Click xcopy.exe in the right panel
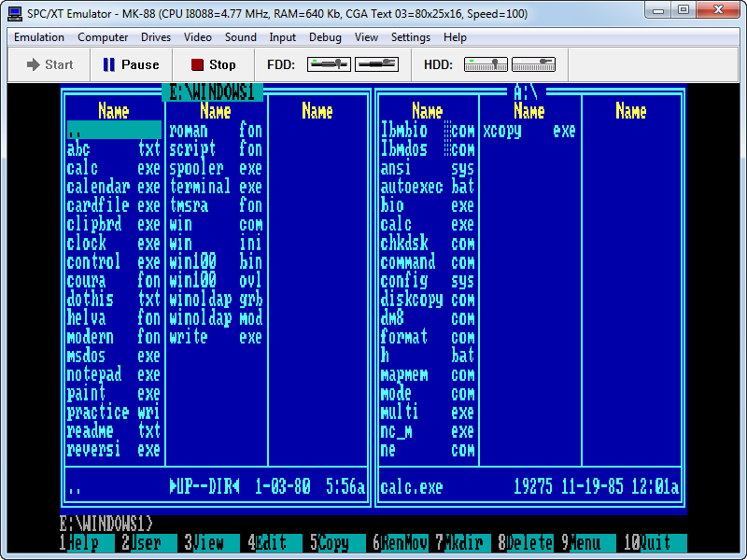 click(529, 132)
